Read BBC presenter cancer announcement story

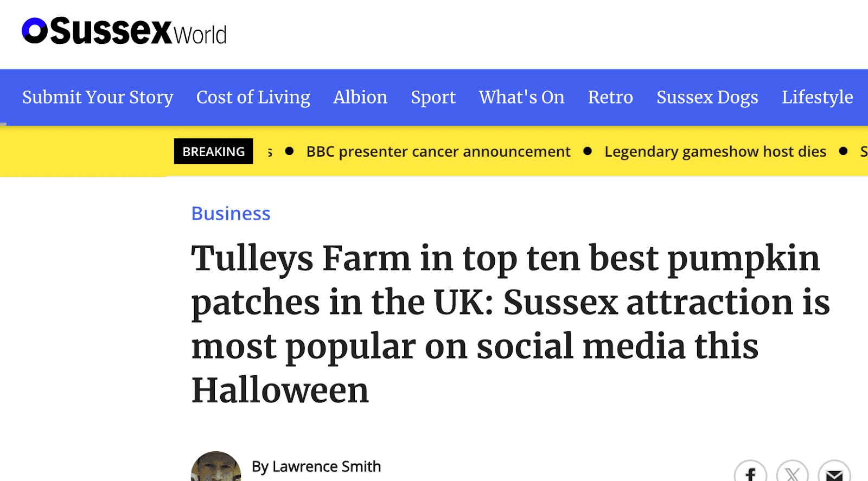pos(438,151)
